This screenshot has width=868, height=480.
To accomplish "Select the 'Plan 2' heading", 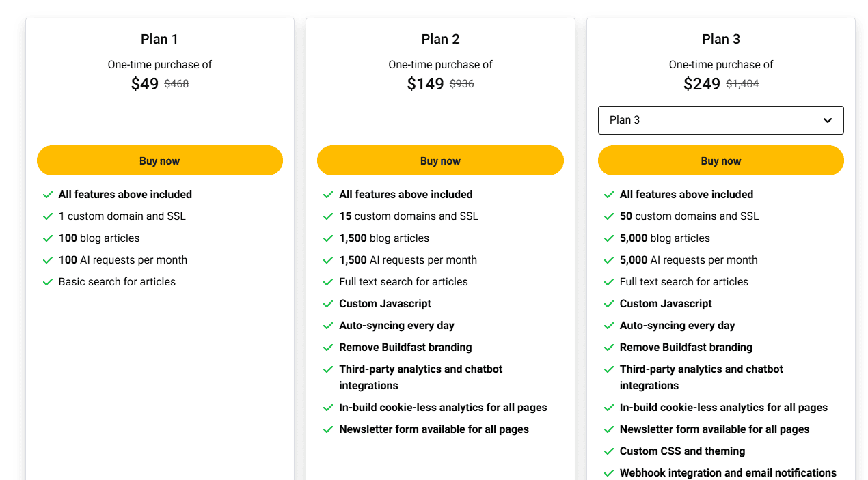I will click(x=440, y=39).
